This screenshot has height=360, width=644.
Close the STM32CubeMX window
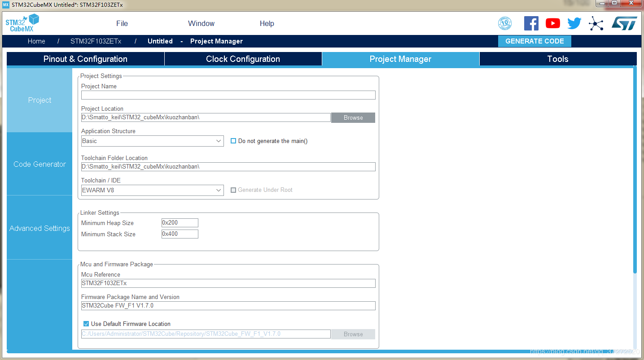pyautogui.click(x=631, y=3)
